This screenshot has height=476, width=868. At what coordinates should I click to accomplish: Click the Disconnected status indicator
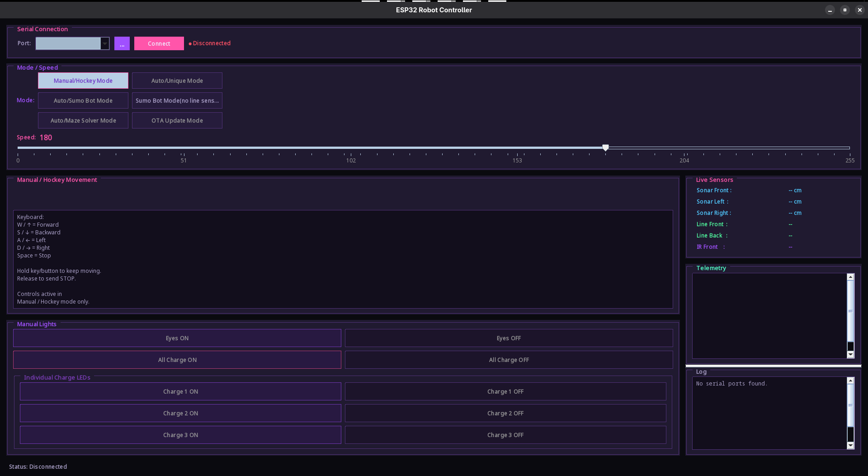tap(209, 43)
